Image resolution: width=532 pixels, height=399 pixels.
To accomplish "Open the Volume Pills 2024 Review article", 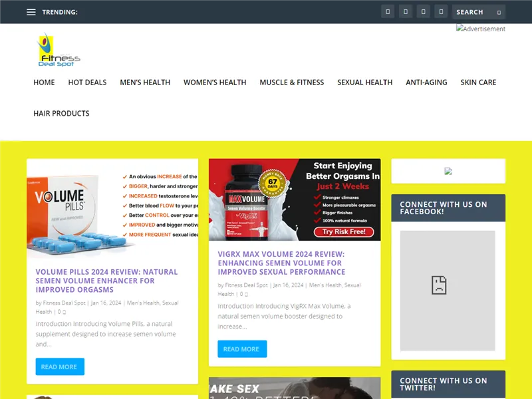I will click(106, 281).
